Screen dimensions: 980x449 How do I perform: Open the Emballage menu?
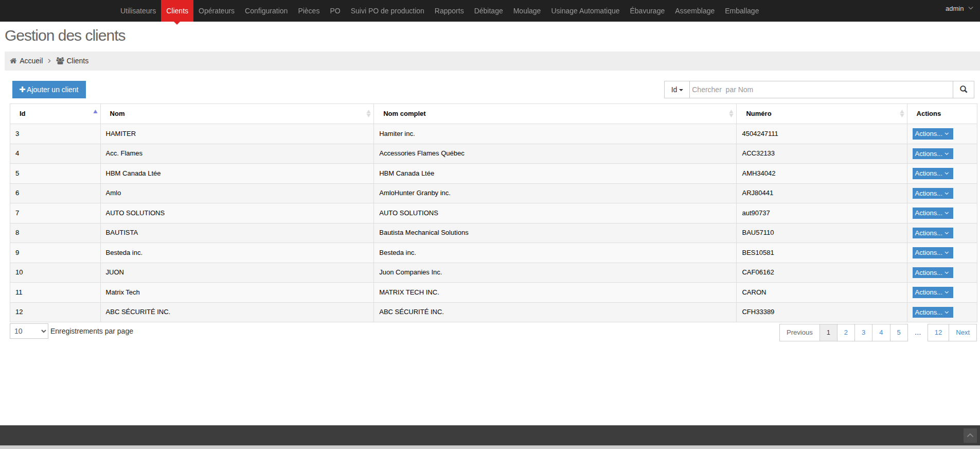coord(742,11)
